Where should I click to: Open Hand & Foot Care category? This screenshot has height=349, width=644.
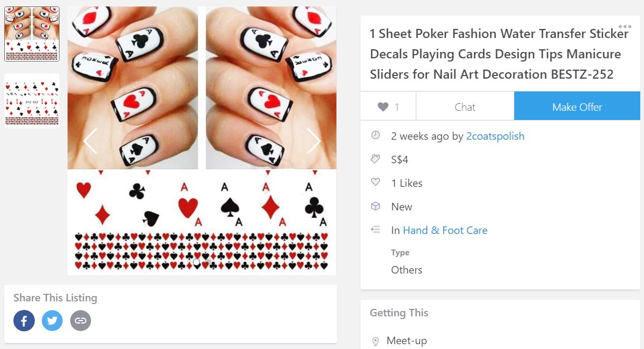tap(445, 230)
